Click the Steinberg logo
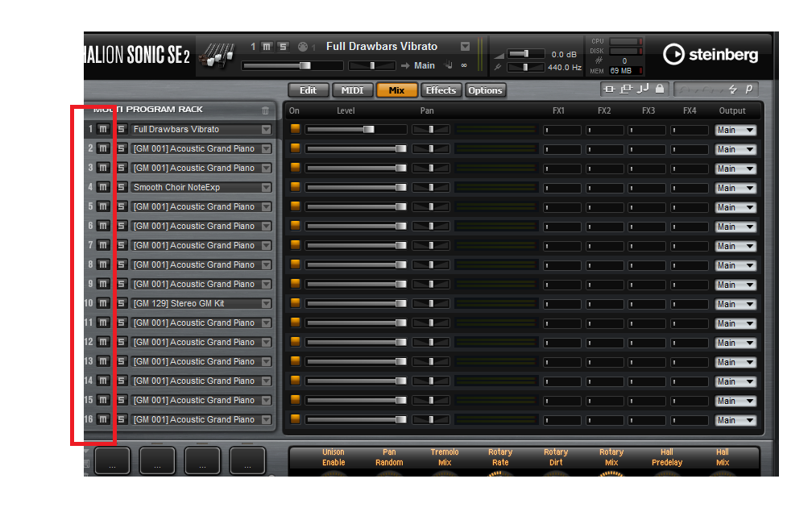This screenshot has height=508, width=812. click(x=710, y=55)
